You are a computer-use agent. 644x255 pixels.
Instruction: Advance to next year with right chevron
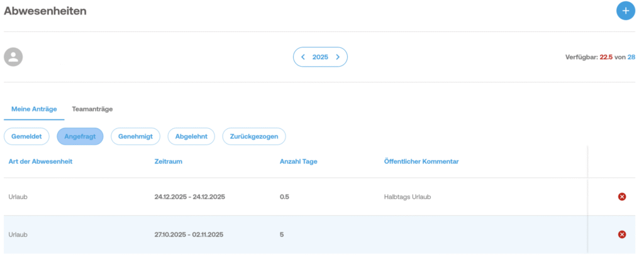pyautogui.click(x=338, y=57)
